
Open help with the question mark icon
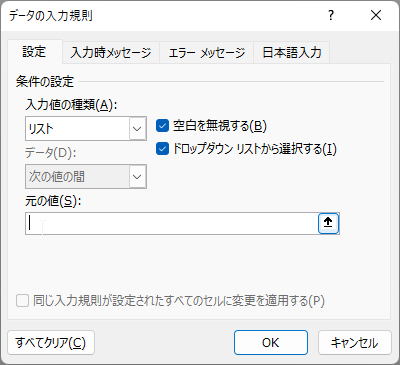331,15
